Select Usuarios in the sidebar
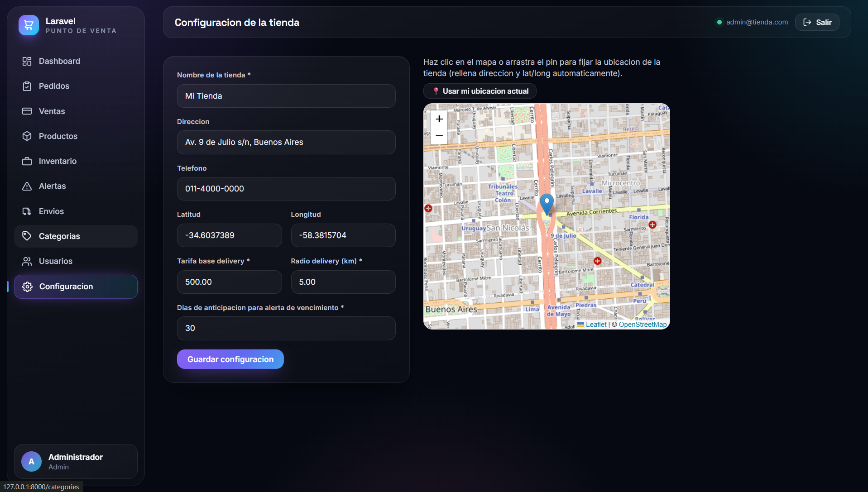868x492 pixels. coord(76,261)
